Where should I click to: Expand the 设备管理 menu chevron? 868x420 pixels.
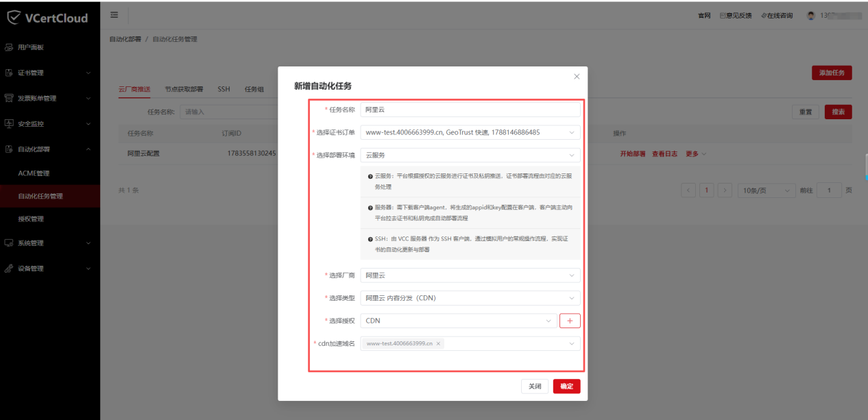88,268
